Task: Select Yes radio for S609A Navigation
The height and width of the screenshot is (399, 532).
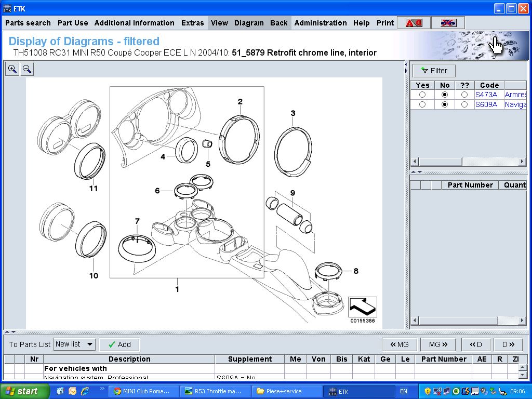Action: (422, 104)
